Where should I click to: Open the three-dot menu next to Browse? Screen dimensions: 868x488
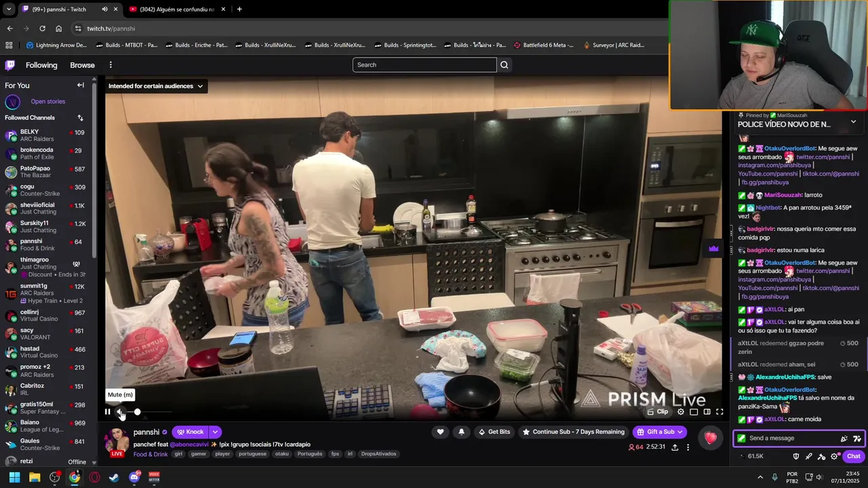coord(111,65)
